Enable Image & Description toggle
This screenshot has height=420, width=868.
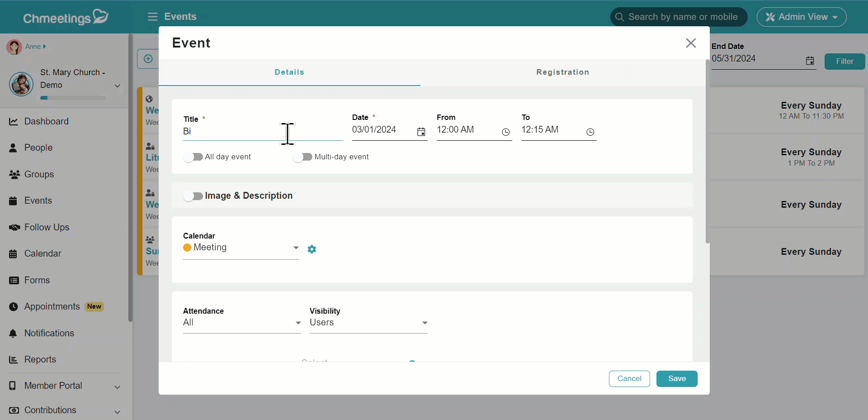(x=193, y=196)
